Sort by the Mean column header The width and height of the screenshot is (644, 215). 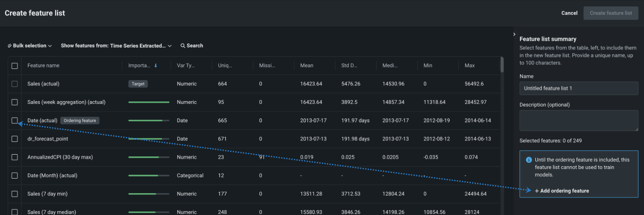(x=306, y=66)
